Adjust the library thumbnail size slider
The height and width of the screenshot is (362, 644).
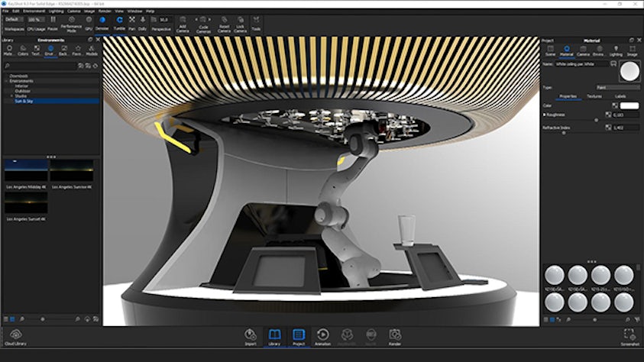[x=43, y=319]
